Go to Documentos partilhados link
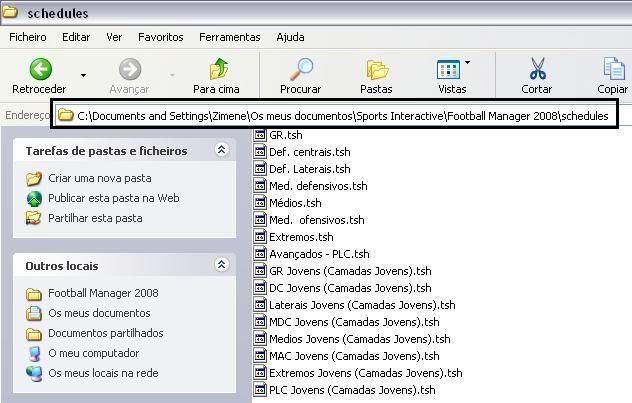This screenshot has width=632, height=403. [x=106, y=333]
